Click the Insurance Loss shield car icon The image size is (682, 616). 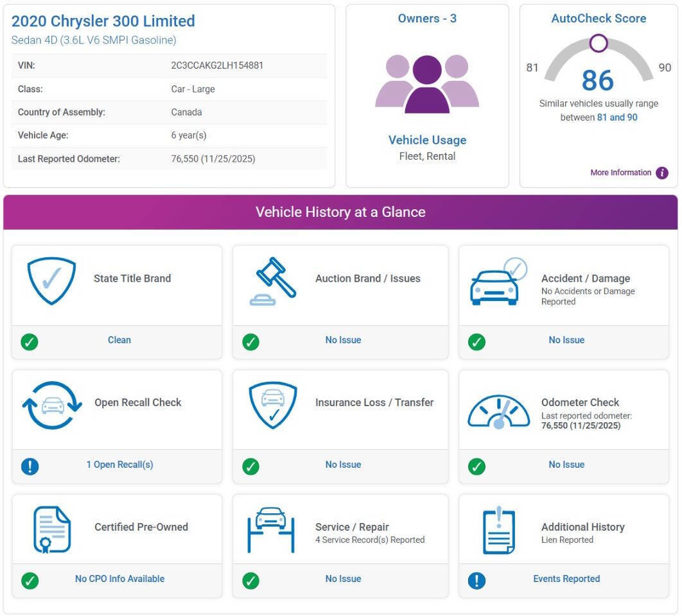pyautogui.click(x=273, y=406)
